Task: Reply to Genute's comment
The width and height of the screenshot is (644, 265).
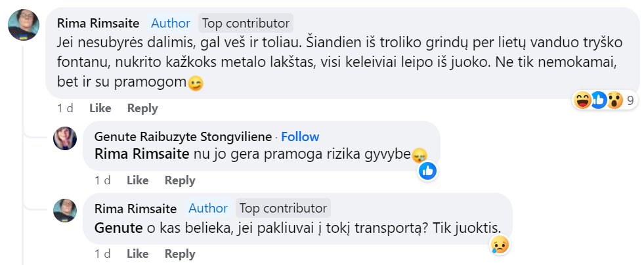Action: coord(180,180)
